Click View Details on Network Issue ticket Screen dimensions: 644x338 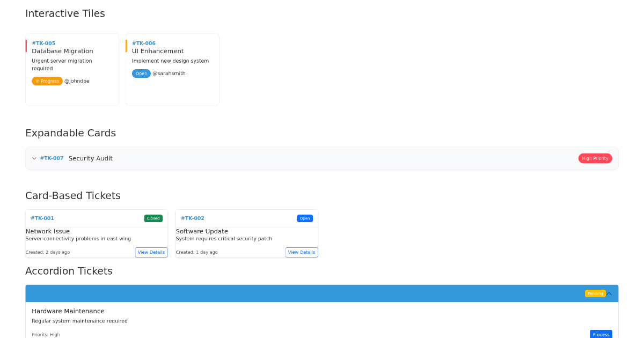pyautogui.click(x=151, y=252)
